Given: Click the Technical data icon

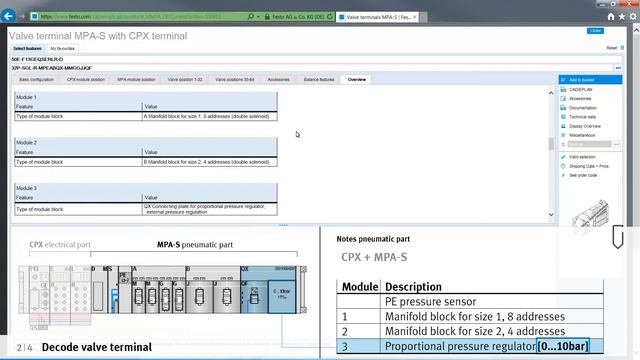Looking at the screenshot, I should tap(563, 117).
